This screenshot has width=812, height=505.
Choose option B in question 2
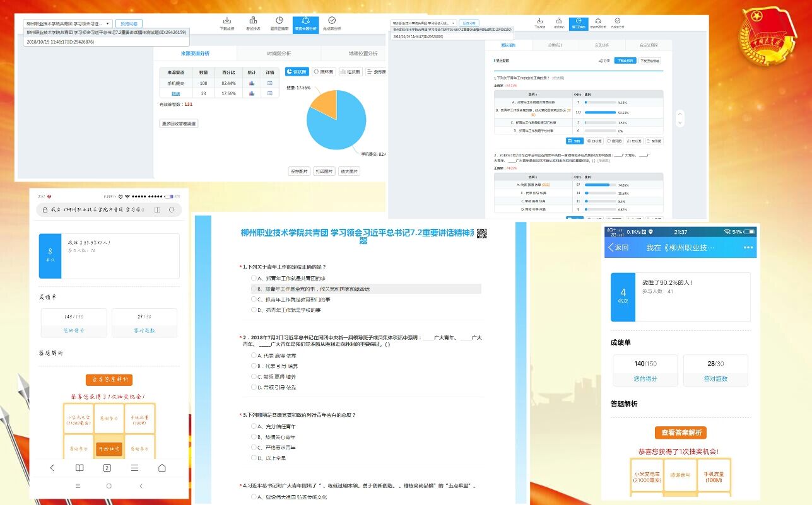coord(254,366)
